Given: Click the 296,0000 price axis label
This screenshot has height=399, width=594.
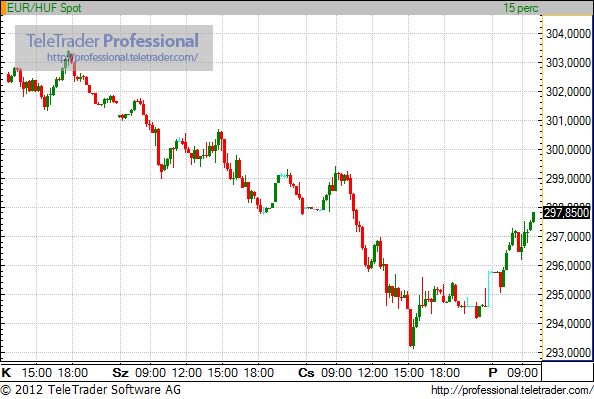Looking at the screenshot, I should (568, 266).
